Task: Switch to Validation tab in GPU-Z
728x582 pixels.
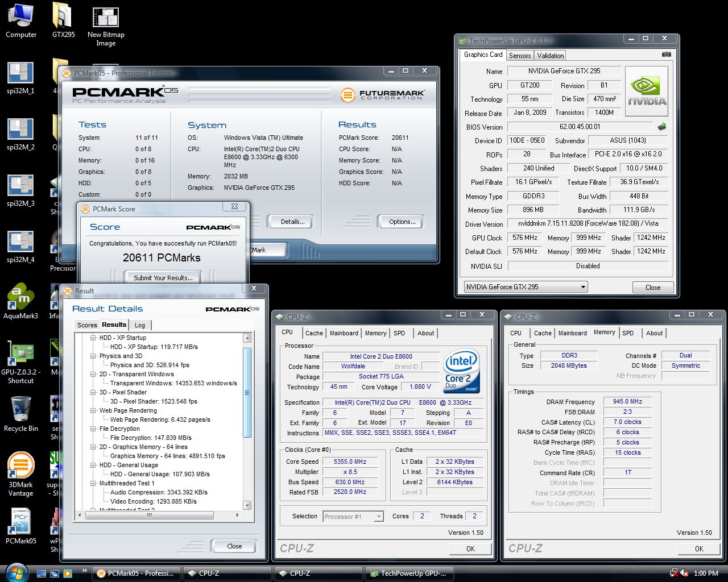Action: (551, 56)
